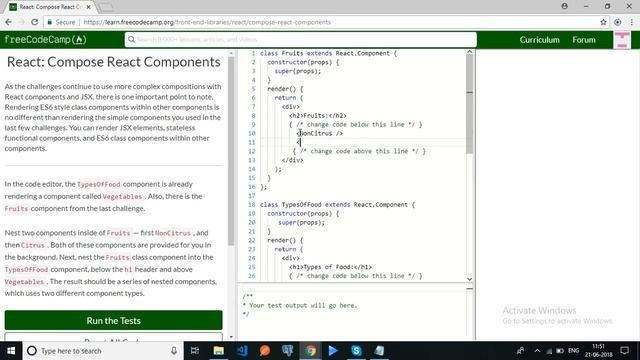Open the blue play-arrow app in the taskbar
The height and width of the screenshot is (360, 640).
point(333,351)
